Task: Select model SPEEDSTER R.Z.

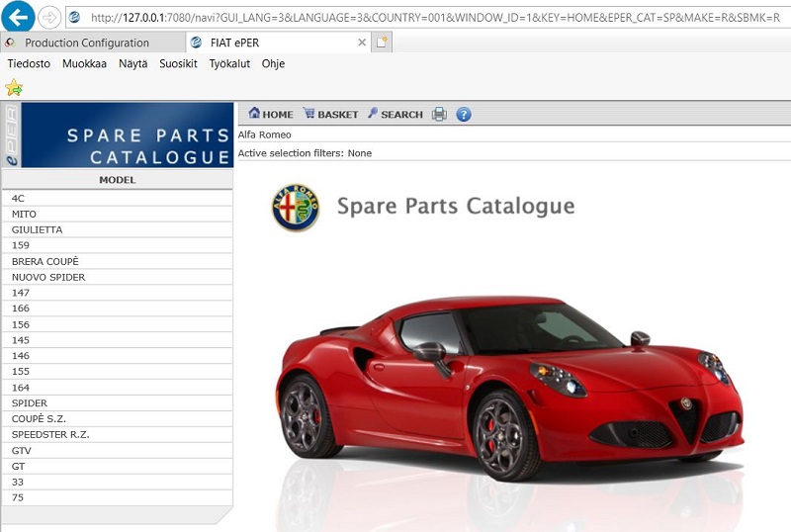Action: tap(117, 434)
